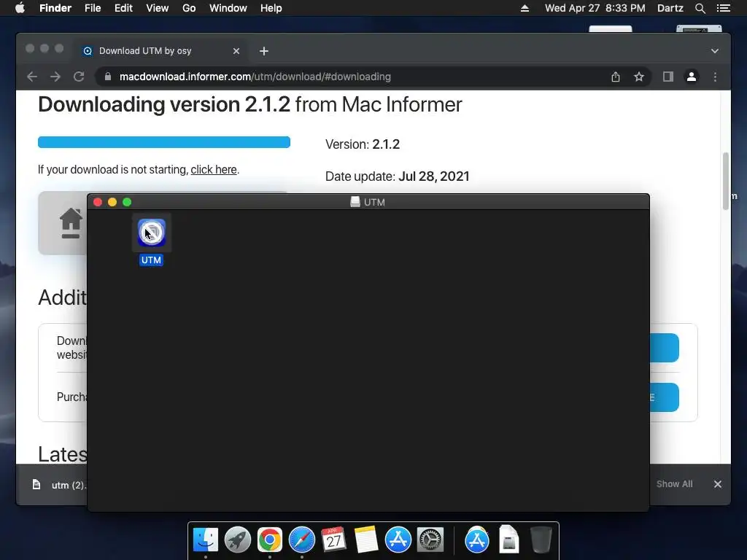Click the eject icon in the menu bar

click(525, 8)
